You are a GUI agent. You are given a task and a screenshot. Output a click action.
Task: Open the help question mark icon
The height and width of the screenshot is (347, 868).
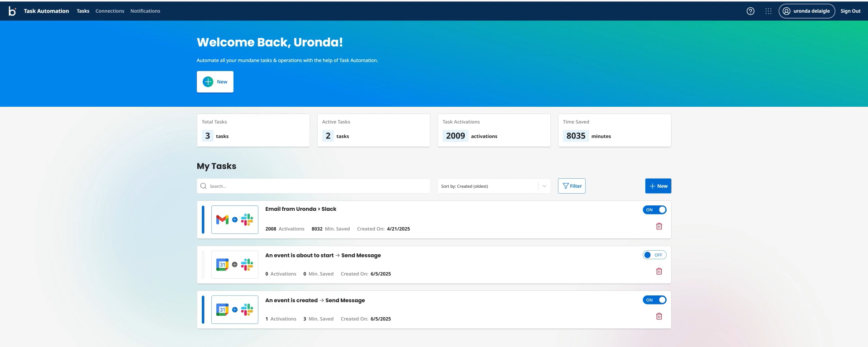click(x=750, y=11)
